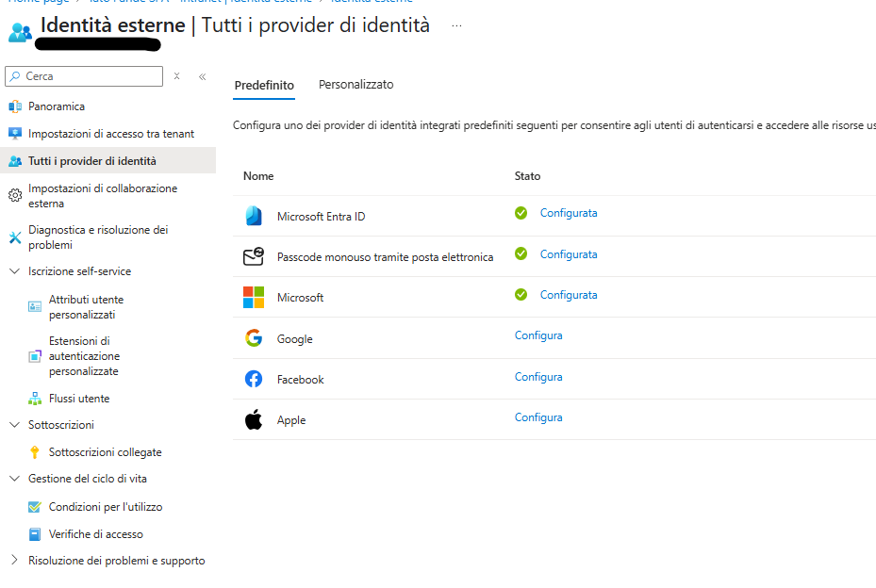Switch to the Personalizzato tab

pyautogui.click(x=355, y=84)
